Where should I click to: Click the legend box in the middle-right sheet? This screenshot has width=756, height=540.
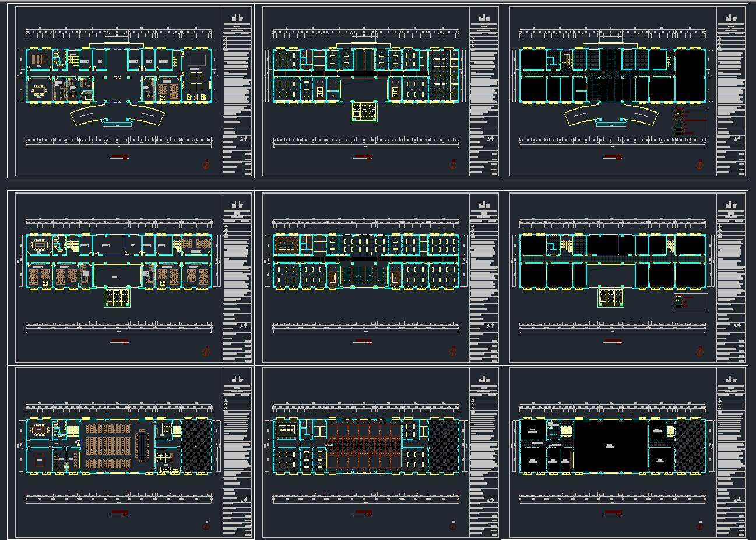pyautogui.click(x=691, y=301)
